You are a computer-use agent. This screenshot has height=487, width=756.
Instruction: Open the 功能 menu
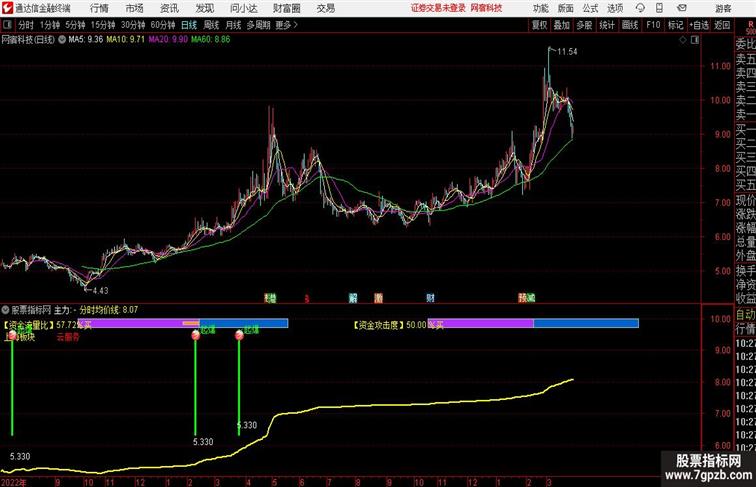click(x=540, y=8)
